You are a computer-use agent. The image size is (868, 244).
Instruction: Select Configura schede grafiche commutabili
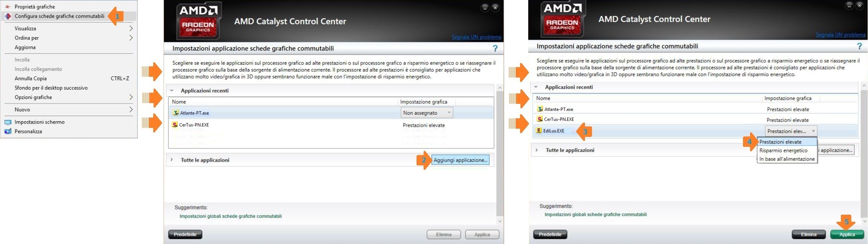69,16
